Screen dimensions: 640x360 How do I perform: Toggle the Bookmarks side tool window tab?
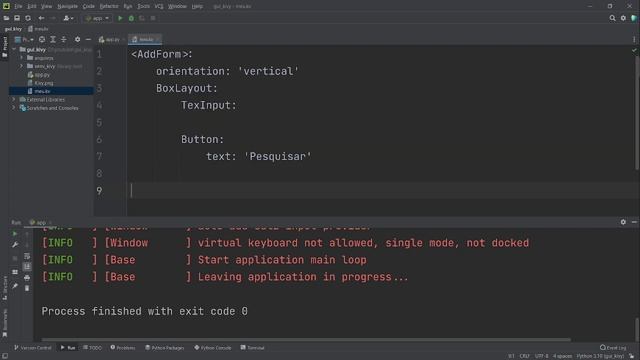(4, 322)
